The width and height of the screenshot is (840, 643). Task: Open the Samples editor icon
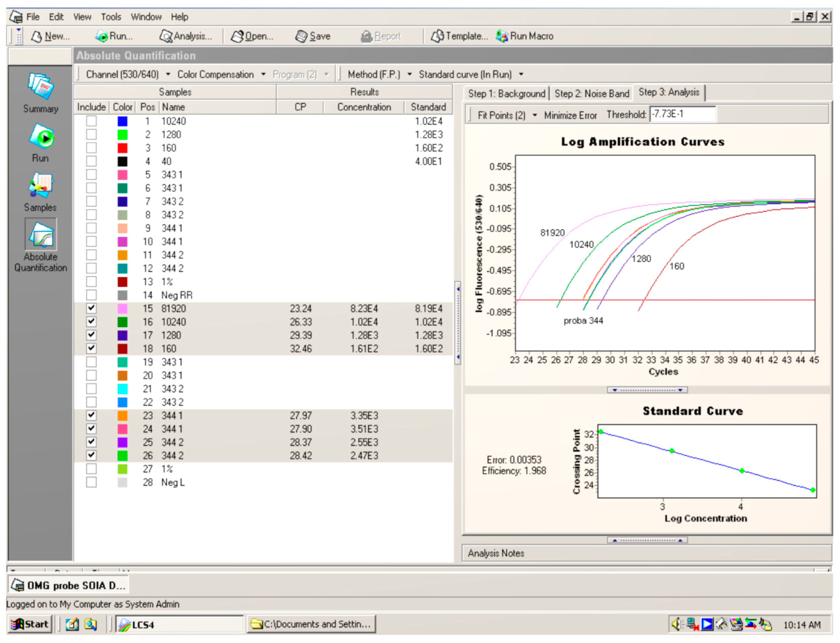click(41, 186)
